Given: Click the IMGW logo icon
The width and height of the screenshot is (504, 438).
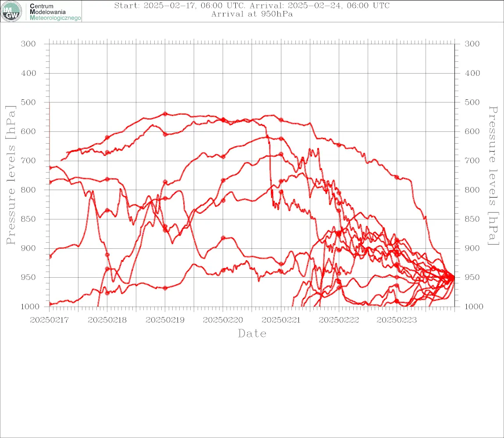Looking at the screenshot, I should (11, 11).
